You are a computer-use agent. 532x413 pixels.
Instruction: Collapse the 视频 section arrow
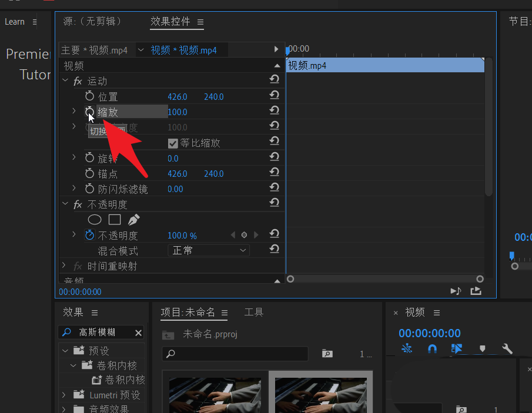[x=277, y=66]
